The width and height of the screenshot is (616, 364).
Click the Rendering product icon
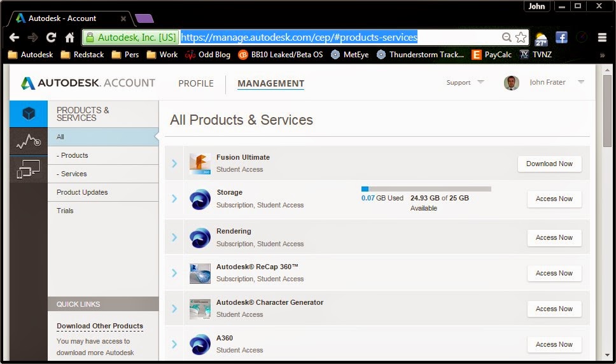click(x=200, y=238)
